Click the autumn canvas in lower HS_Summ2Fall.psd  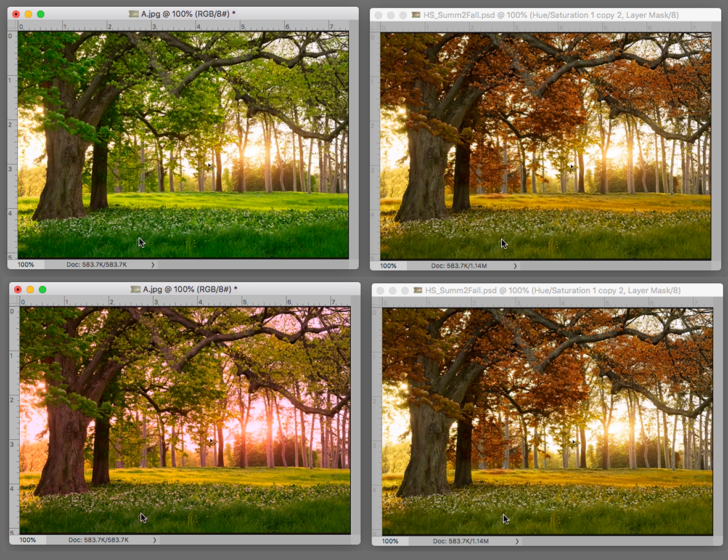pos(547,422)
